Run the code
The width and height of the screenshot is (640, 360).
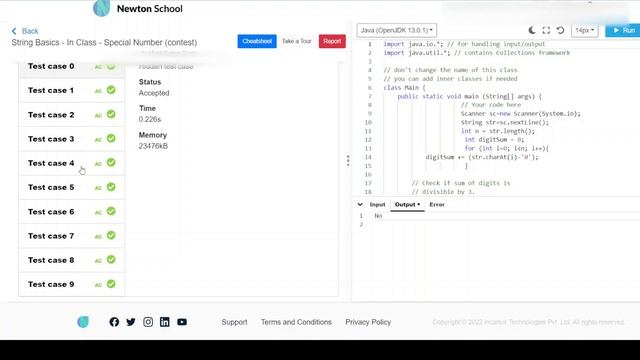624,30
